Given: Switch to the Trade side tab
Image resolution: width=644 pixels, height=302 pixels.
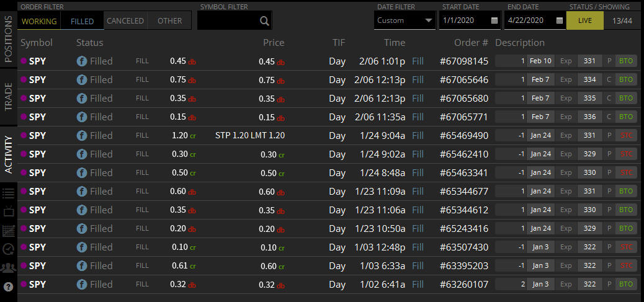Looking at the screenshot, I should pyautogui.click(x=9, y=96).
